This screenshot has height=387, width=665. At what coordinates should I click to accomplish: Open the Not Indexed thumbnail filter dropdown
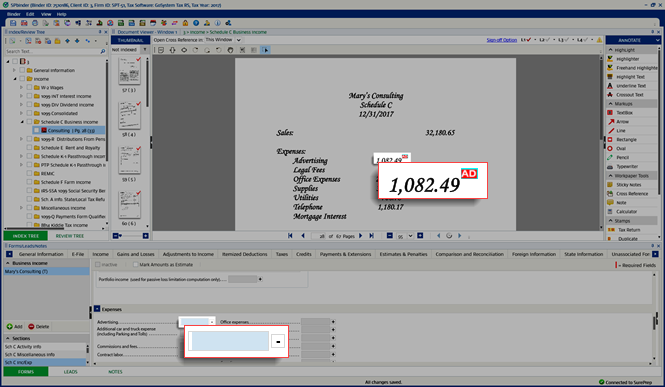tap(145, 50)
